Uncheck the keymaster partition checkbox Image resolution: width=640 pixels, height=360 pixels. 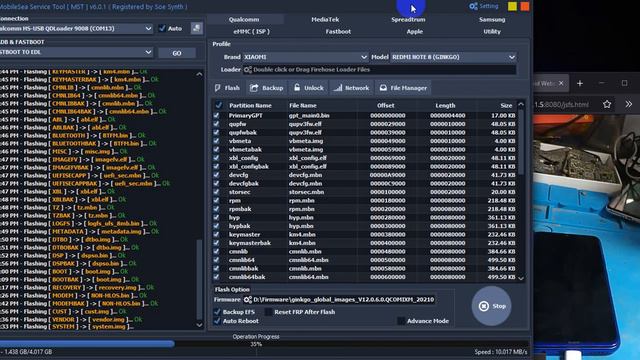216,234
